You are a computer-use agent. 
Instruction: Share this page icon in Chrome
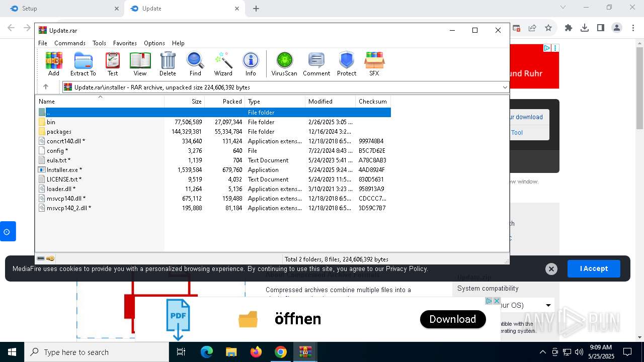(x=532, y=28)
